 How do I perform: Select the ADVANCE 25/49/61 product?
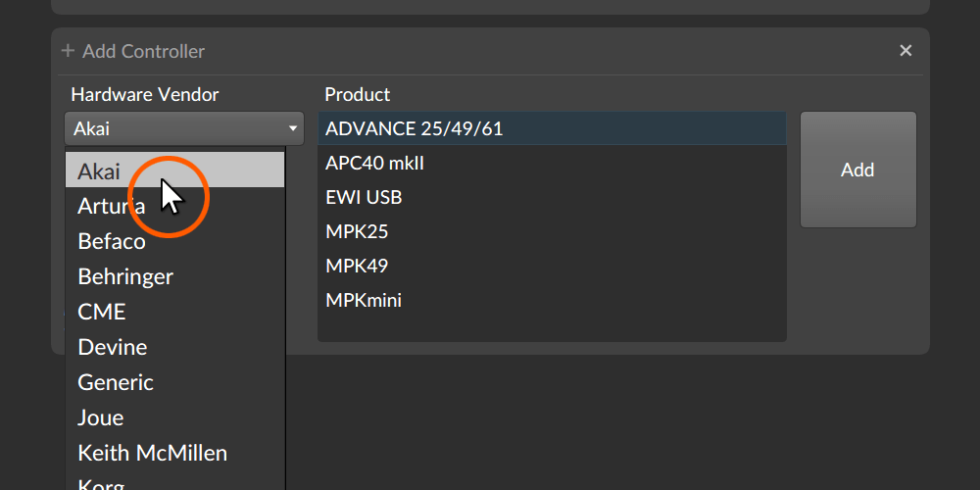pyautogui.click(x=552, y=128)
